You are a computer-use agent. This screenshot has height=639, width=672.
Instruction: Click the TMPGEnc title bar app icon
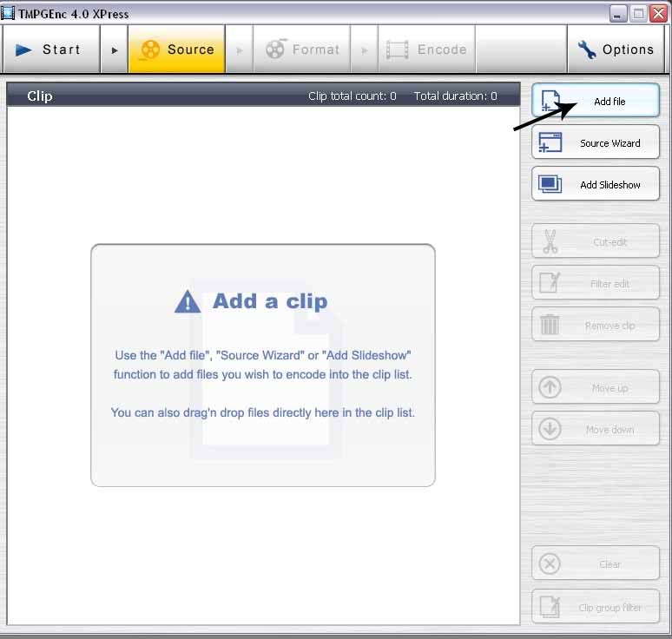[8, 13]
